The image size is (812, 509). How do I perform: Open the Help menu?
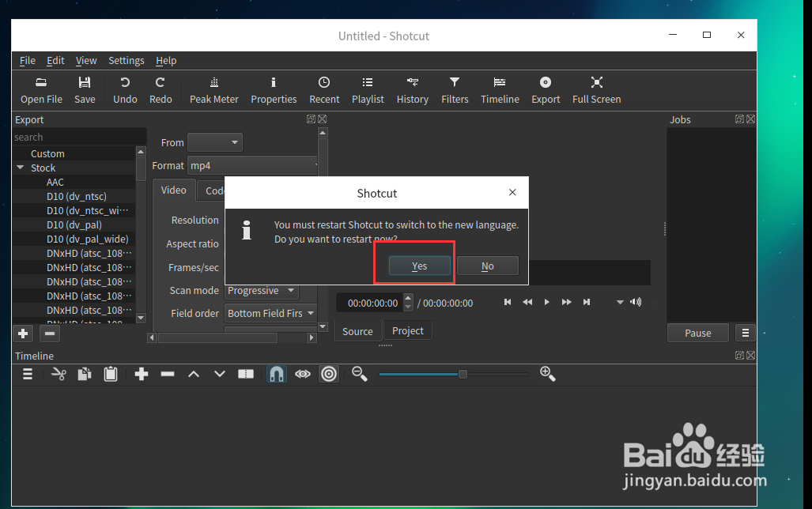pos(166,61)
